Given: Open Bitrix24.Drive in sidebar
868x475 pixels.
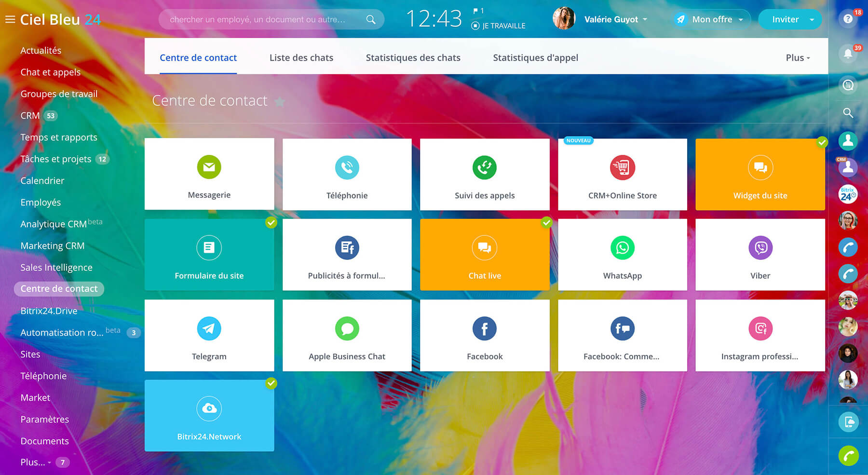Looking at the screenshot, I should coord(49,311).
